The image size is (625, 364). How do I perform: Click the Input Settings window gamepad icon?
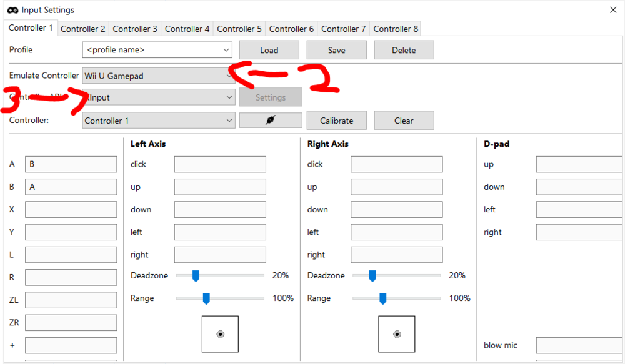[x=12, y=10]
